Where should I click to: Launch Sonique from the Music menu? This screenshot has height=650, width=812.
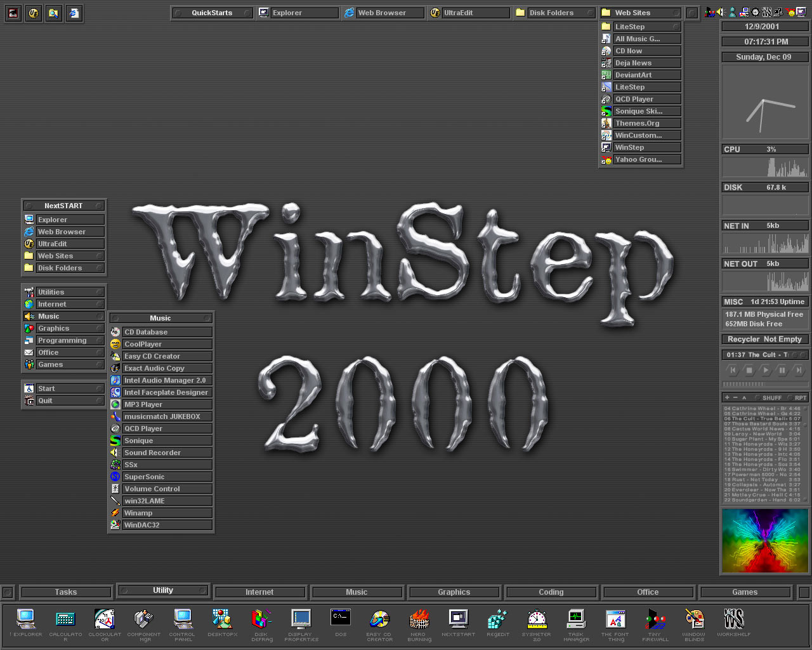(161, 441)
